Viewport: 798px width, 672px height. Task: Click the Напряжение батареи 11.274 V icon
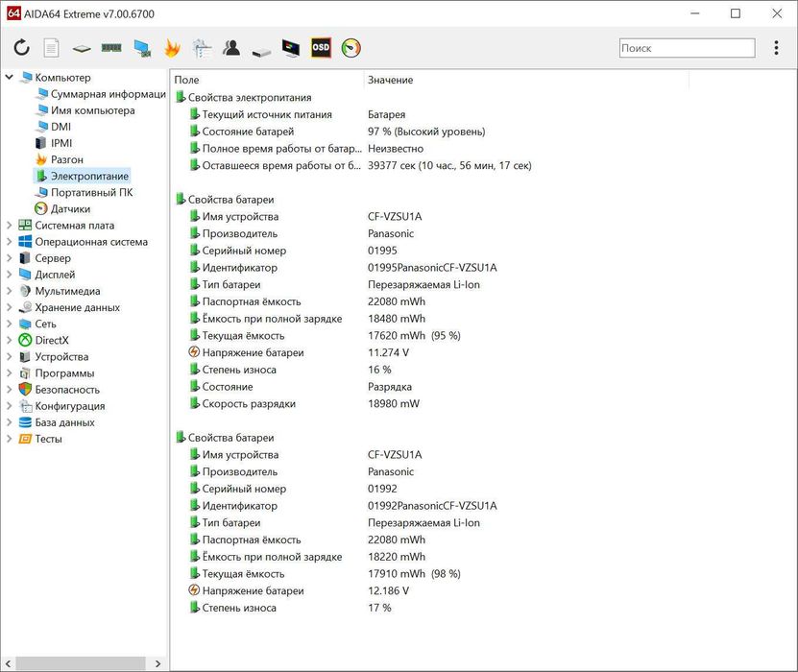pyautogui.click(x=194, y=352)
